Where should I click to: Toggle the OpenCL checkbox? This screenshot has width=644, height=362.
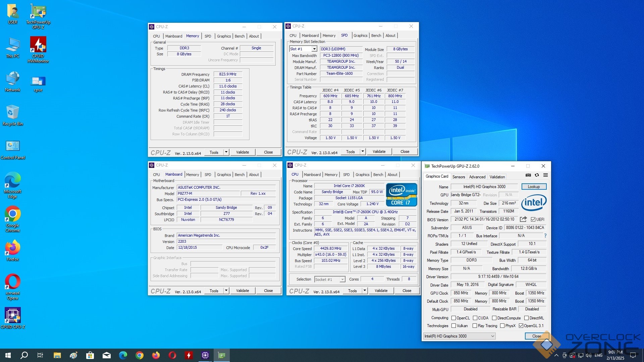coord(453,318)
